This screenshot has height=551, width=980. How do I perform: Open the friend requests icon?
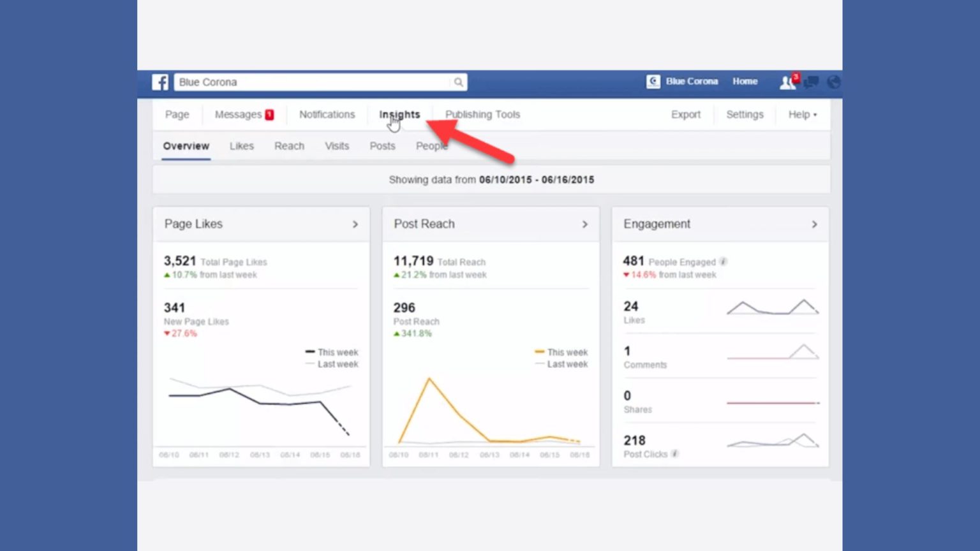[787, 82]
